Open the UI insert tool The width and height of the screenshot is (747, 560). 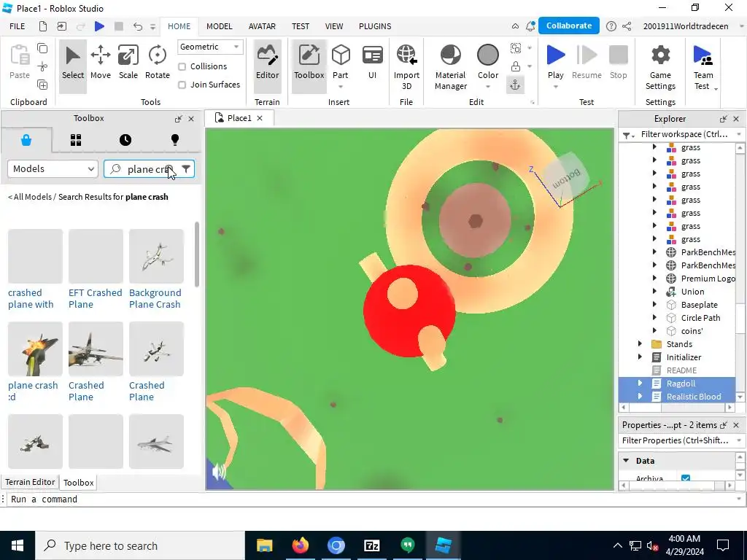[372, 63]
